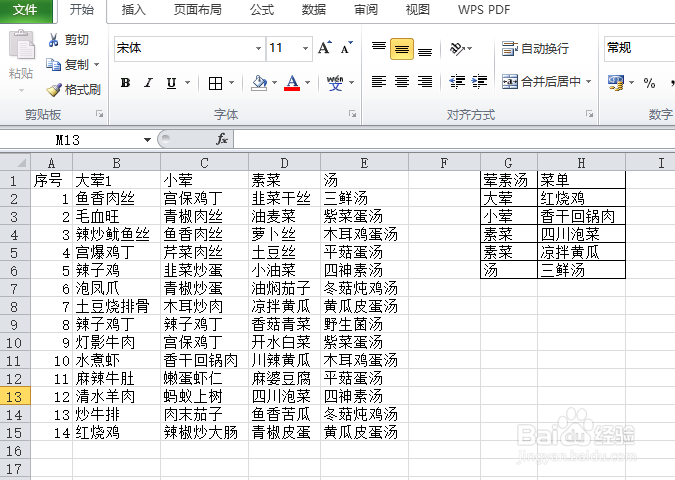
Task: Apply borders with the border grid icon
Action: point(215,83)
